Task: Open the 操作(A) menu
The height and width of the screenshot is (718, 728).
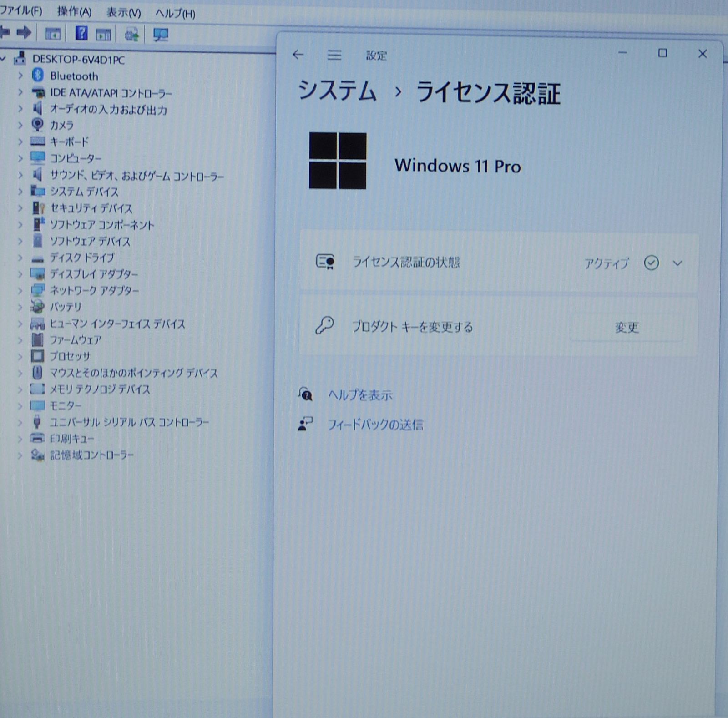Action: pyautogui.click(x=74, y=12)
